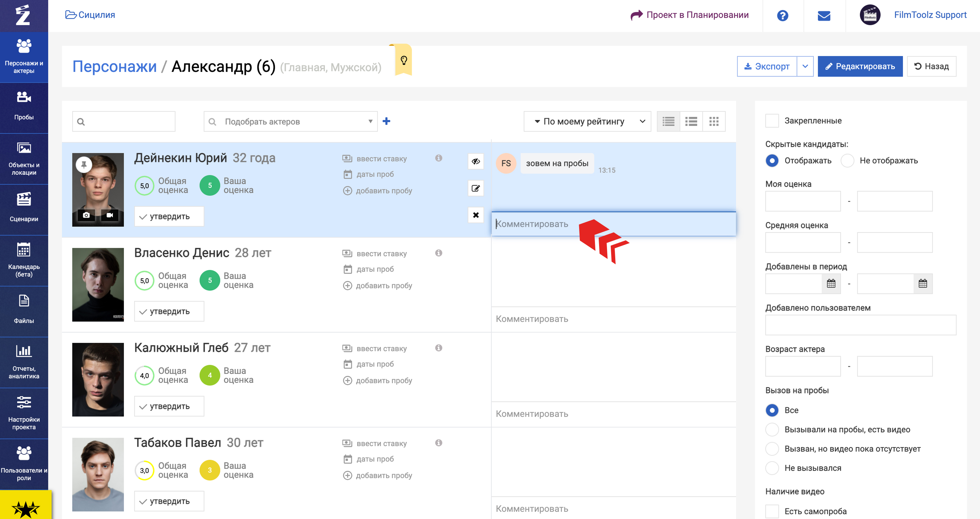Image resolution: width=980 pixels, height=519 pixels.
Task: Click the Редактировать button
Action: click(x=860, y=66)
